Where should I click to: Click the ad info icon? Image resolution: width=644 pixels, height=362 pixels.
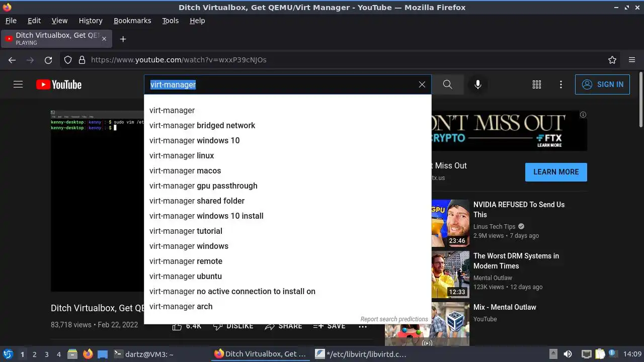583,115
